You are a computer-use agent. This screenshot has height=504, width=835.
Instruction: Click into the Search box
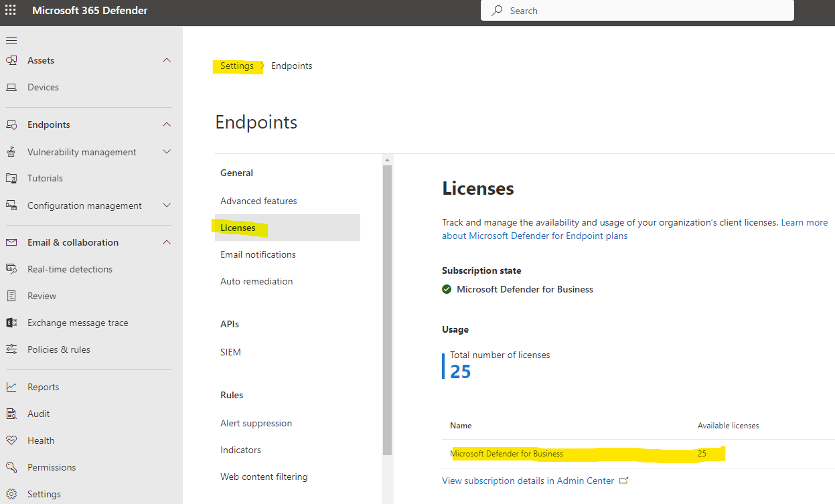point(637,11)
